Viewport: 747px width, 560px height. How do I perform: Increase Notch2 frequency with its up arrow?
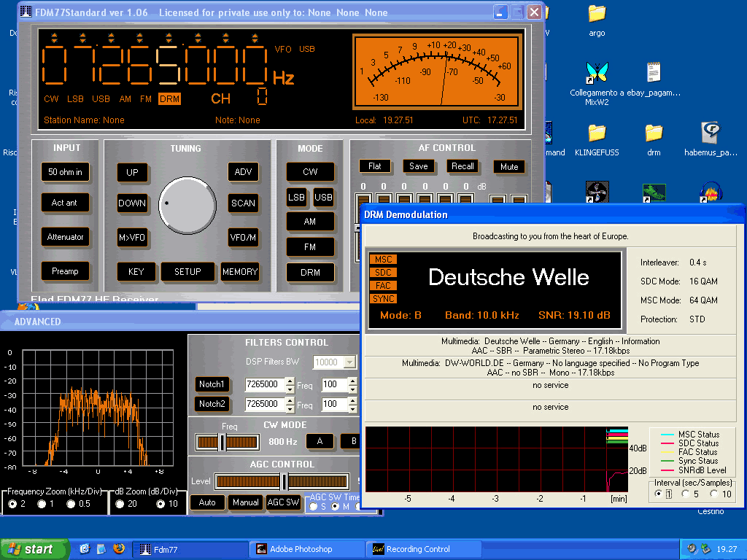coord(290,400)
